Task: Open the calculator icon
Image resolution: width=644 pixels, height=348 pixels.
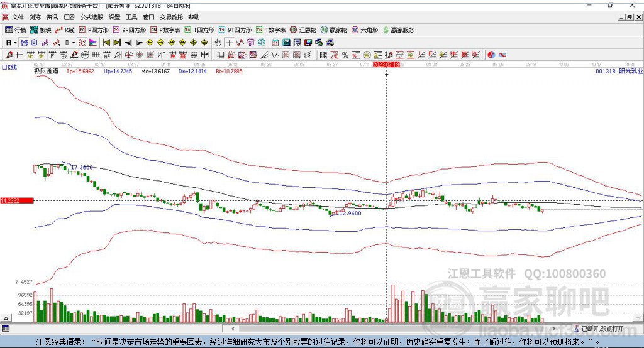Action: (286, 43)
